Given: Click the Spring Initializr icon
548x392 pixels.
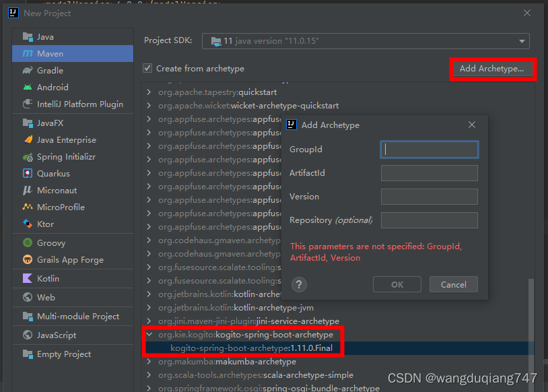Looking at the screenshot, I should [28, 157].
